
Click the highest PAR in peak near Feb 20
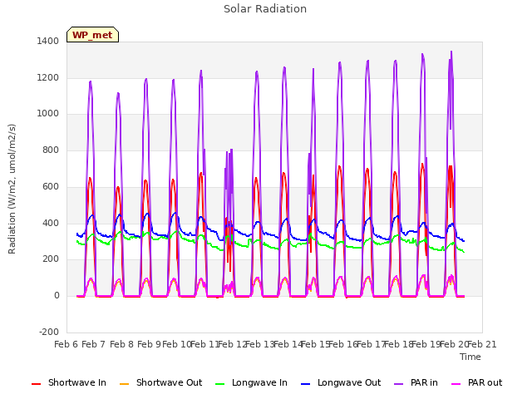[x=451, y=52]
